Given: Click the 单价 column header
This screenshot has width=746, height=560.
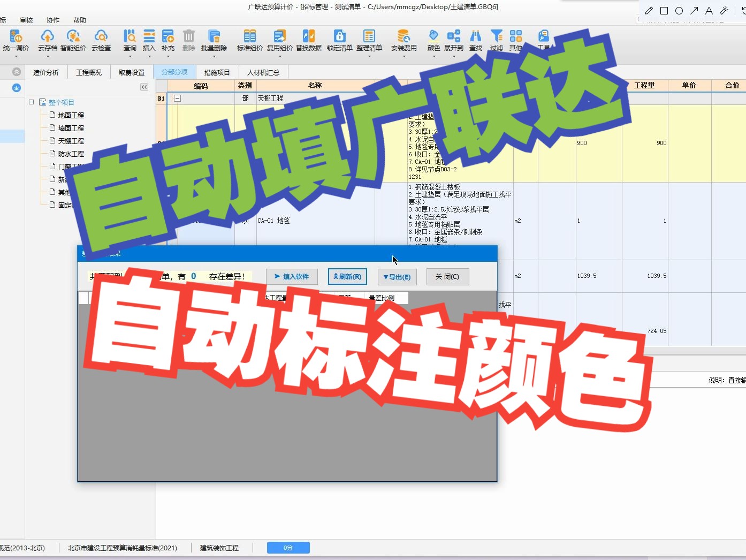Looking at the screenshot, I should (689, 85).
